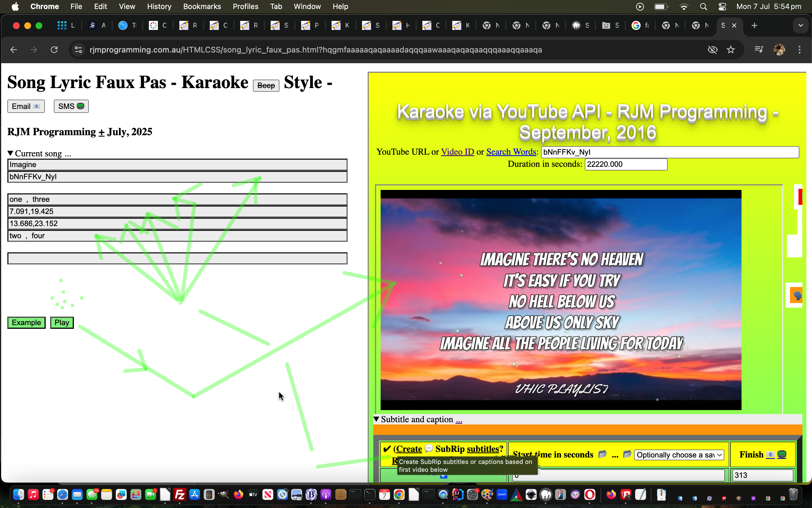Click the Spotlight search icon in menu bar
Image resolution: width=812 pixels, height=508 pixels.
(x=703, y=6)
